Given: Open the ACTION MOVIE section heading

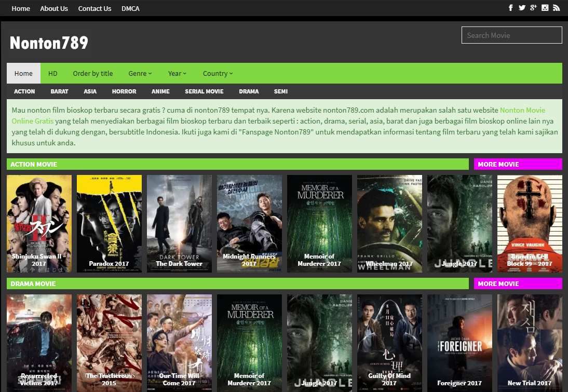Looking at the screenshot, I should pyautogui.click(x=34, y=164).
